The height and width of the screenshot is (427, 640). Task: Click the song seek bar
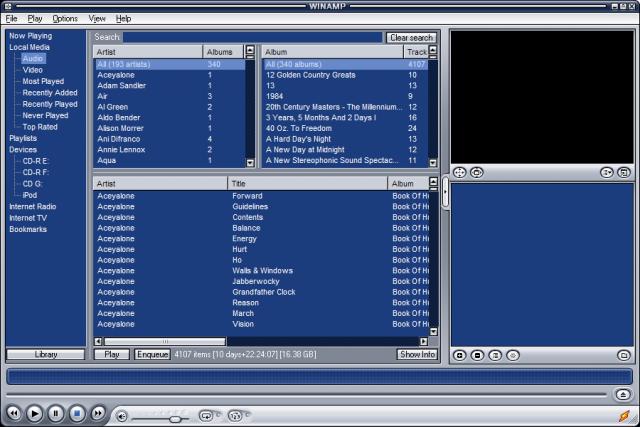coord(306,394)
